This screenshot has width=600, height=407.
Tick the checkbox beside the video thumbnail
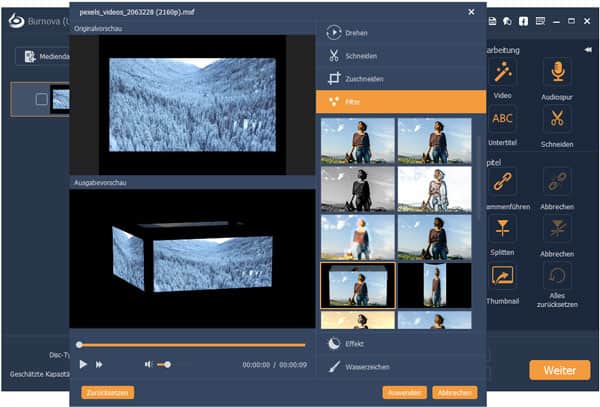(x=41, y=99)
